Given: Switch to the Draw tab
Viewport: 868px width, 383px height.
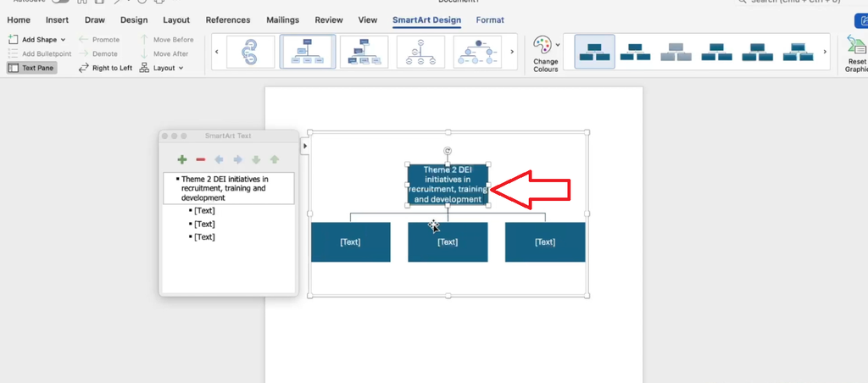Looking at the screenshot, I should [95, 20].
